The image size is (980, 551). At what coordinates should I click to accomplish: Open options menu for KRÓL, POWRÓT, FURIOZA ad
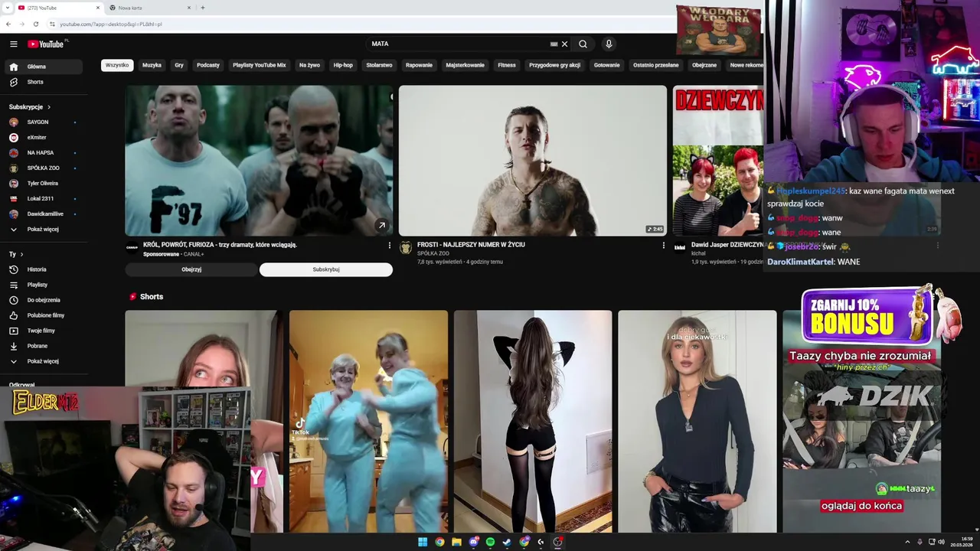pyautogui.click(x=389, y=246)
